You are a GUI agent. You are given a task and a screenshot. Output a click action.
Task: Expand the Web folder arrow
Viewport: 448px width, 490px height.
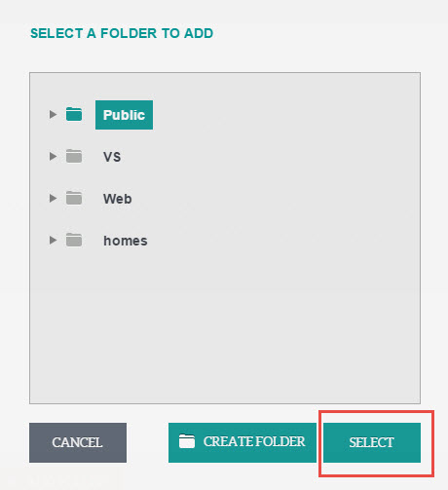[53, 198]
